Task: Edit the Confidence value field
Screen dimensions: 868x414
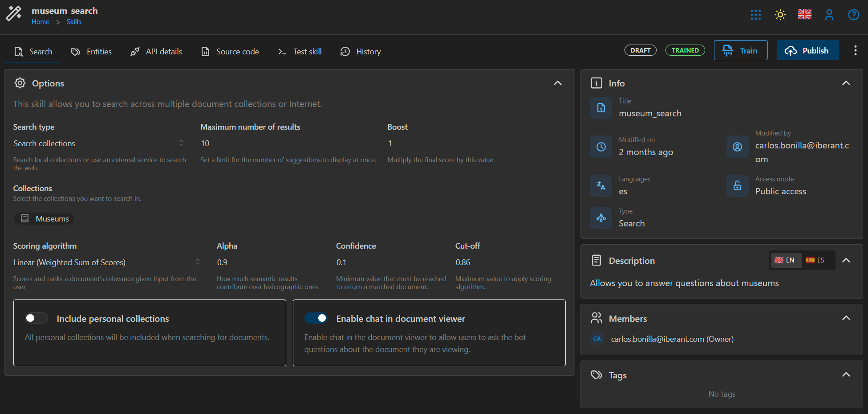Action: [x=391, y=262]
